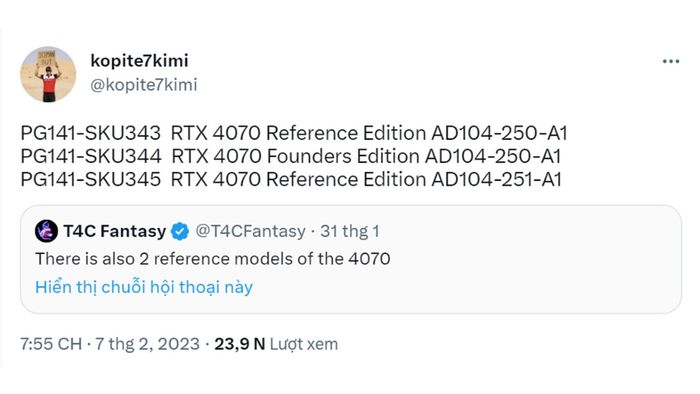The width and height of the screenshot is (700, 394).
Task: Click the PG141-SKU345 AD104-251-A1 line
Action: tap(291, 179)
